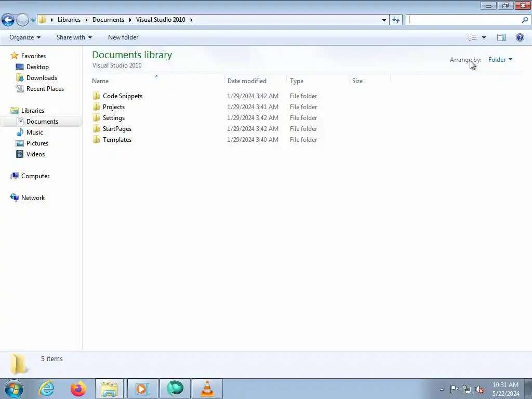Open the Share with menu

coord(74,37)
